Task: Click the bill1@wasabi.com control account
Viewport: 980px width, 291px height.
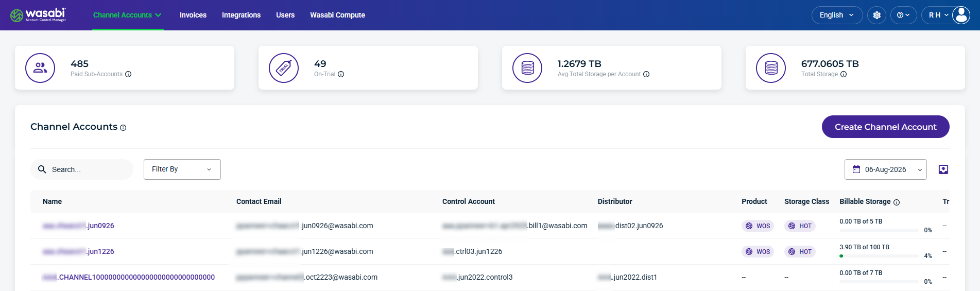Action: click(x=514, y=226)
